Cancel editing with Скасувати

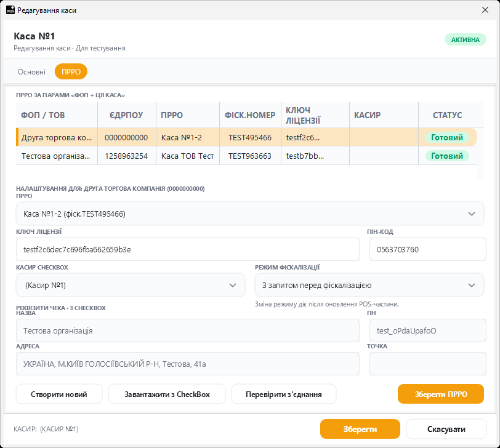[446, 429]
